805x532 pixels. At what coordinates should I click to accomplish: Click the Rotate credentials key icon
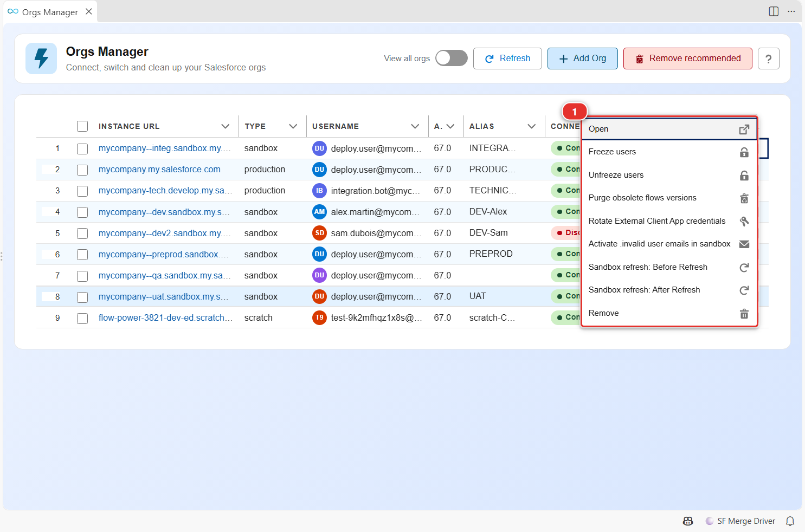click(744, 221)
